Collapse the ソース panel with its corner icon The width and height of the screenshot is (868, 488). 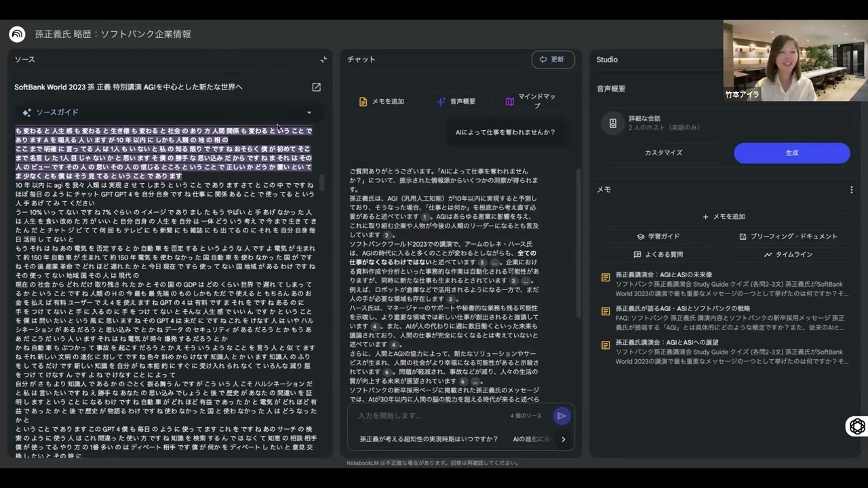pyautogui.click(x=323, y=60)
